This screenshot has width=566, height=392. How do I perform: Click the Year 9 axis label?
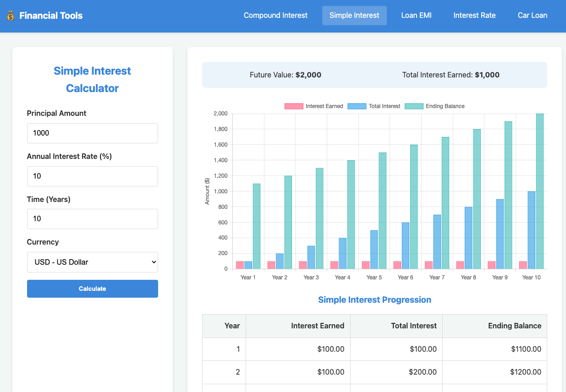point(500,278)
